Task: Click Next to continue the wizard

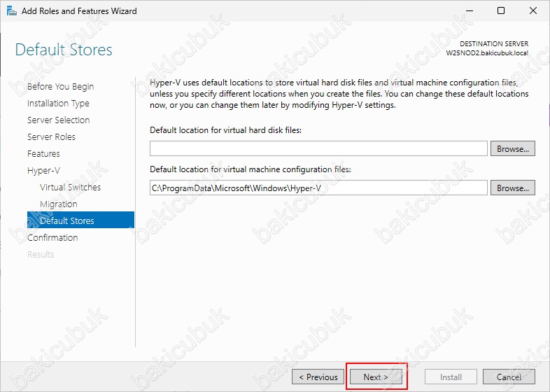Action: tap(376, 377)
